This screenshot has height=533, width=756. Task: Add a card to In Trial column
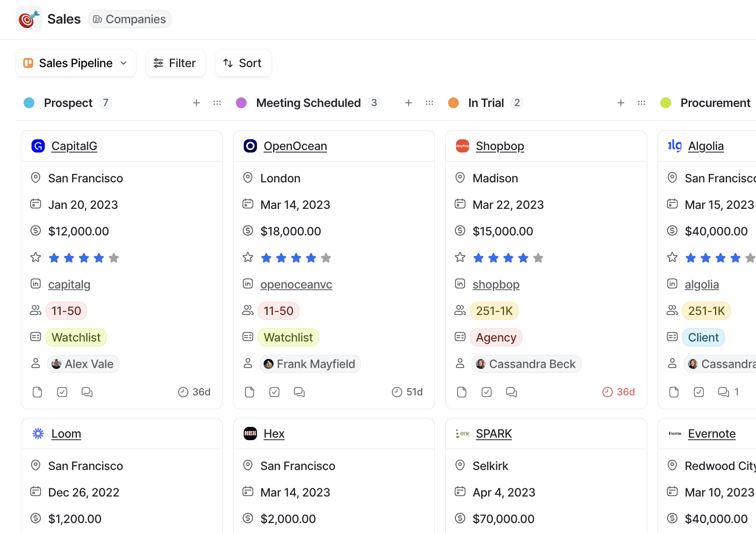[621, 103]
